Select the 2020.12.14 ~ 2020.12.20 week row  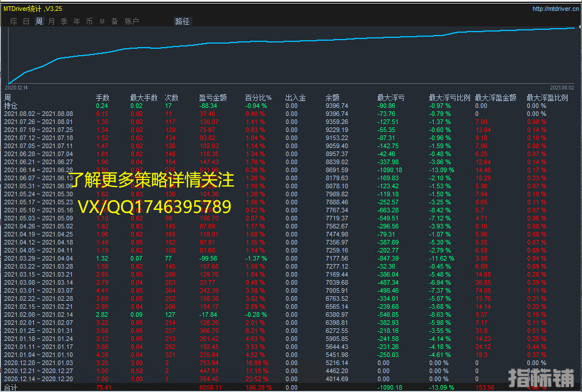click(x=38, y=379)
